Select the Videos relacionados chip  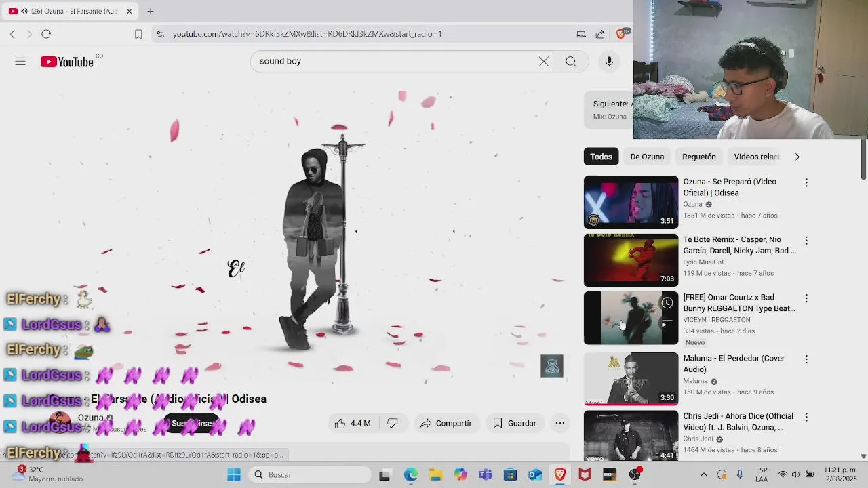coord(757,157)
